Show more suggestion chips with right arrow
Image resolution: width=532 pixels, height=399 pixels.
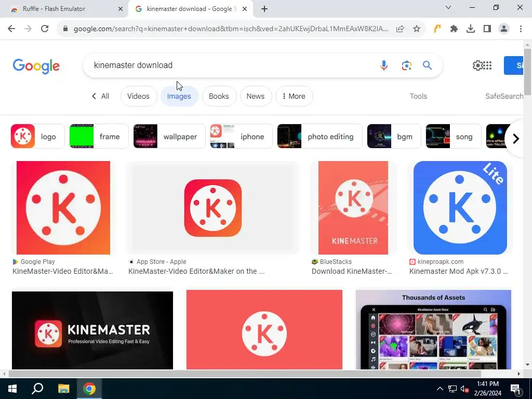[516, 138]
